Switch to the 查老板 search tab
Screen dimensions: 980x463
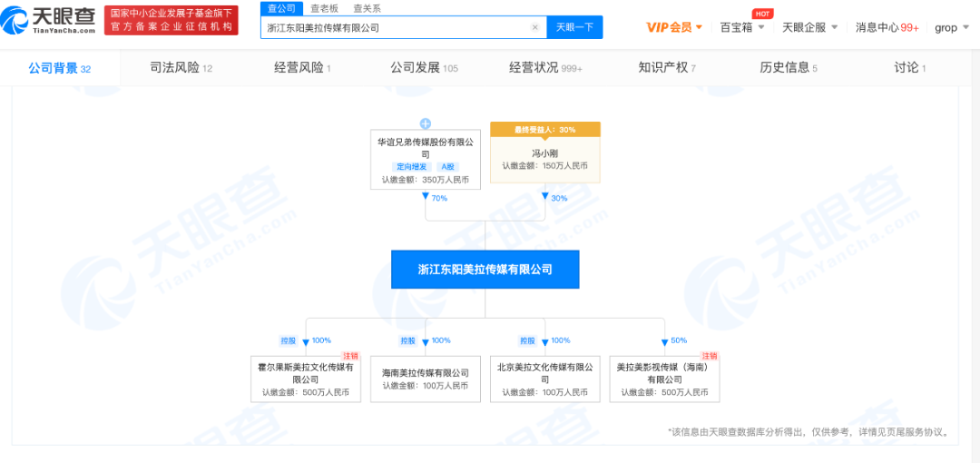coord(324,9)
